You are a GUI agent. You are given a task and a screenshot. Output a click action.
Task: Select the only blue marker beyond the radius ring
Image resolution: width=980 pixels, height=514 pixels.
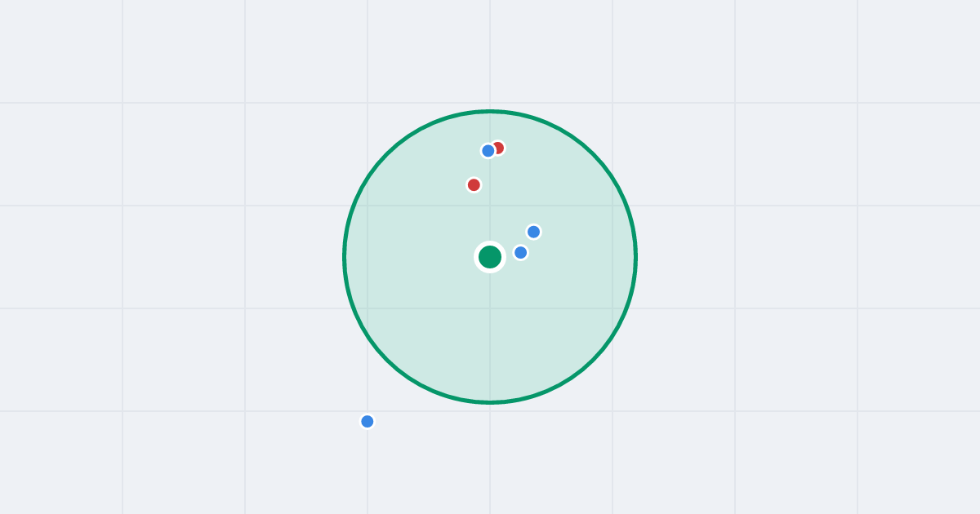(367, 422)
